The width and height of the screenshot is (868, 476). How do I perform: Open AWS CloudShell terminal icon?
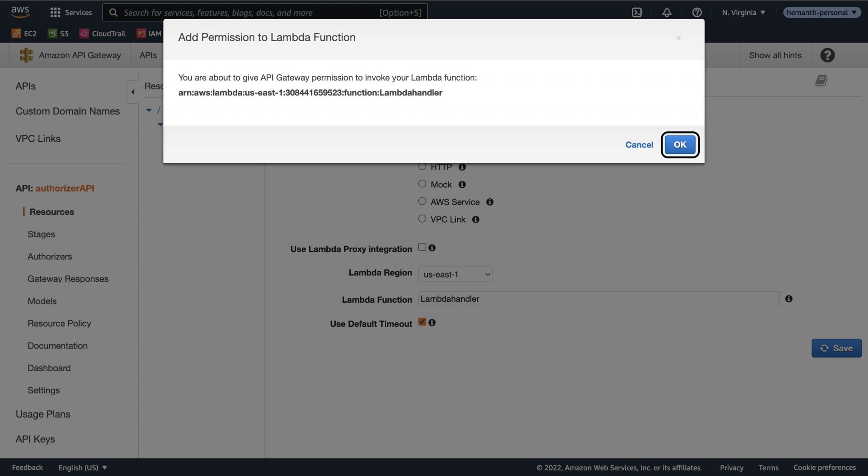click(637, 12)
